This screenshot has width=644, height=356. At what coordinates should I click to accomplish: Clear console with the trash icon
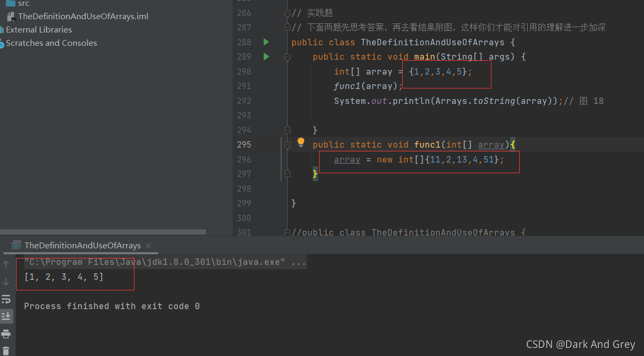pos(6,351)
